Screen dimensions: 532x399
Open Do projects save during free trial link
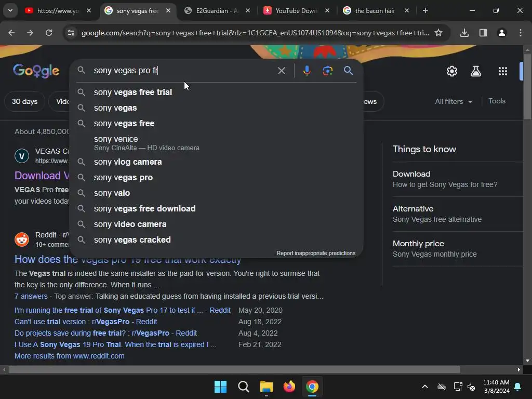pyautogui.click(x=105, y=333)
